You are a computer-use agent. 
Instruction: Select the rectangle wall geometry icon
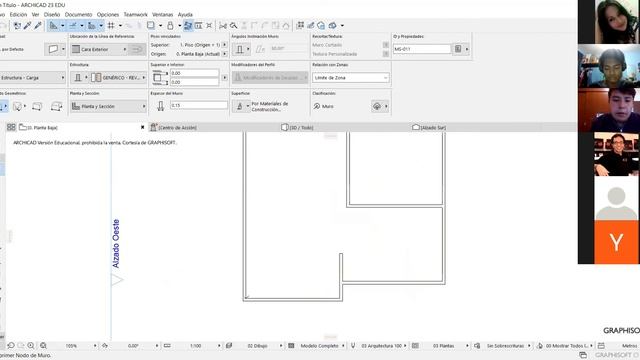click(x=37, y=107)
